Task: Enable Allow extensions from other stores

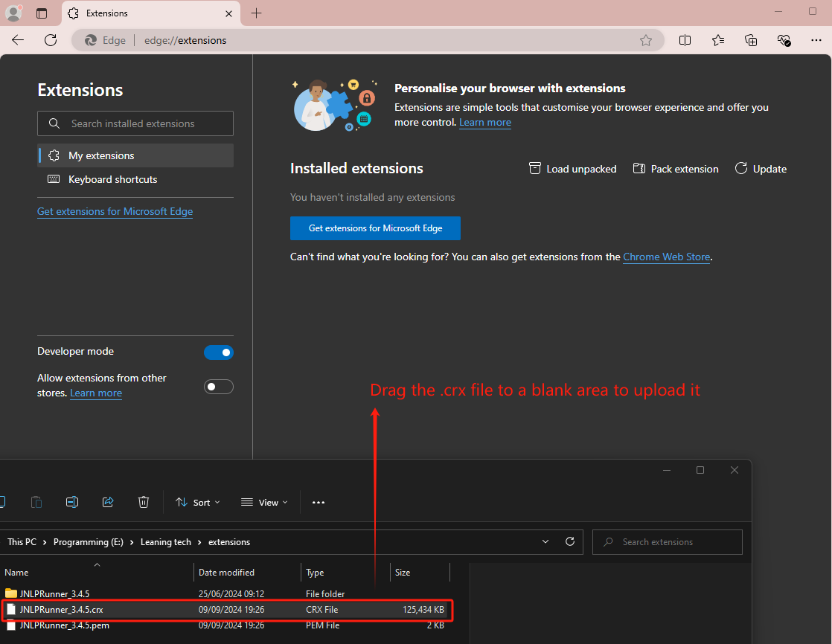Action: [x=219, y=387]
